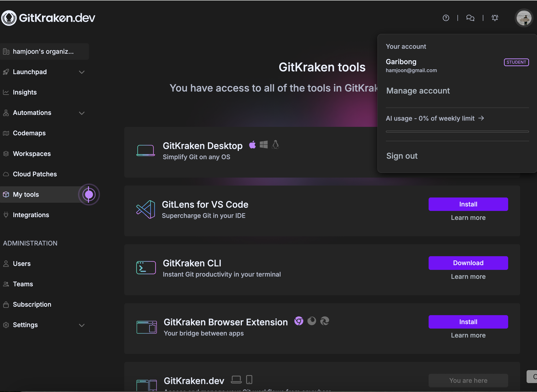Download the GitKraken CLI
The height and width of the screenshot is (392, 537).
[468, 263]
